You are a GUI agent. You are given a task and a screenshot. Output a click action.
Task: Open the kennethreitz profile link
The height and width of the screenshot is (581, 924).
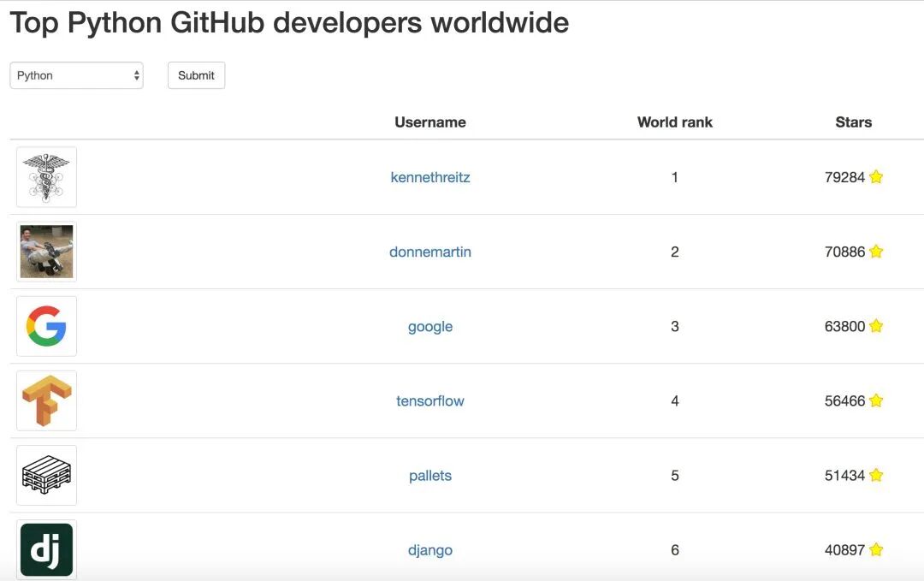click(430, 177)
